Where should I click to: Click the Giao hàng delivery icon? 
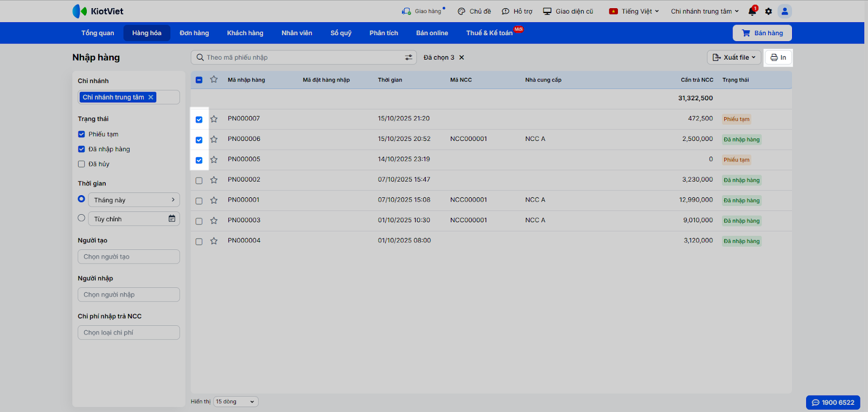[406, 11]
